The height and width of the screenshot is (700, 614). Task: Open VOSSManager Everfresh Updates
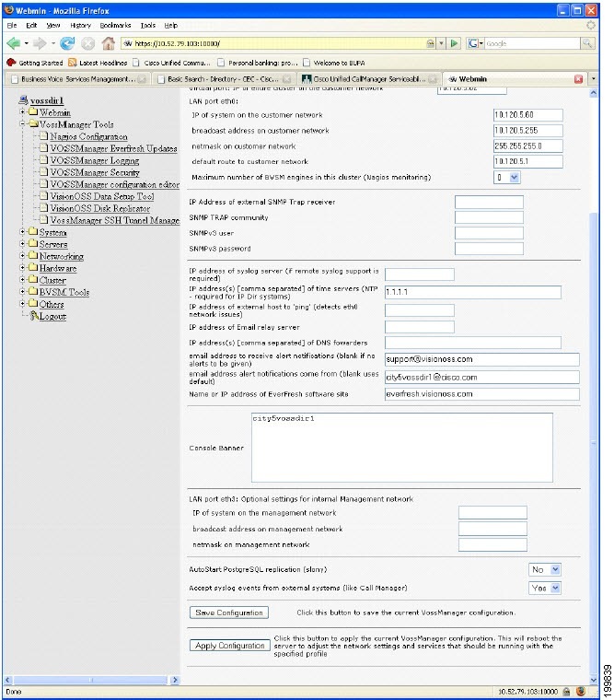coord(113,148)
